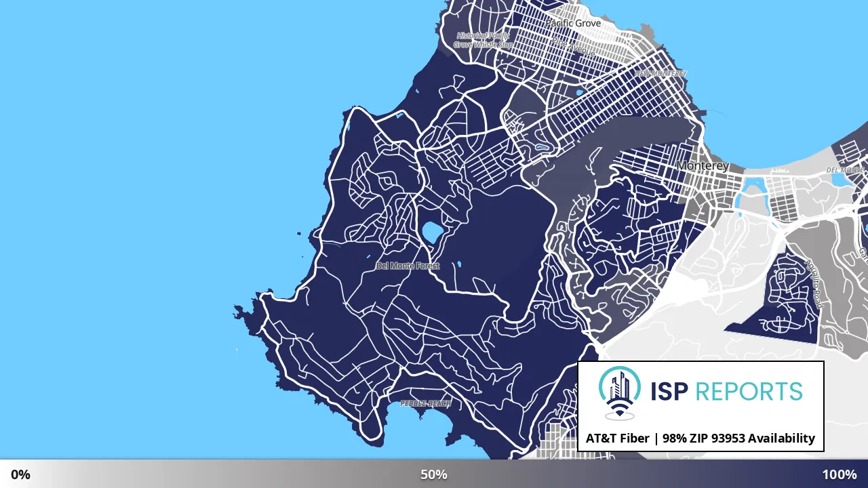Click the AT&T Fiber availability caption
868x488 pixels.
[701, 438]
